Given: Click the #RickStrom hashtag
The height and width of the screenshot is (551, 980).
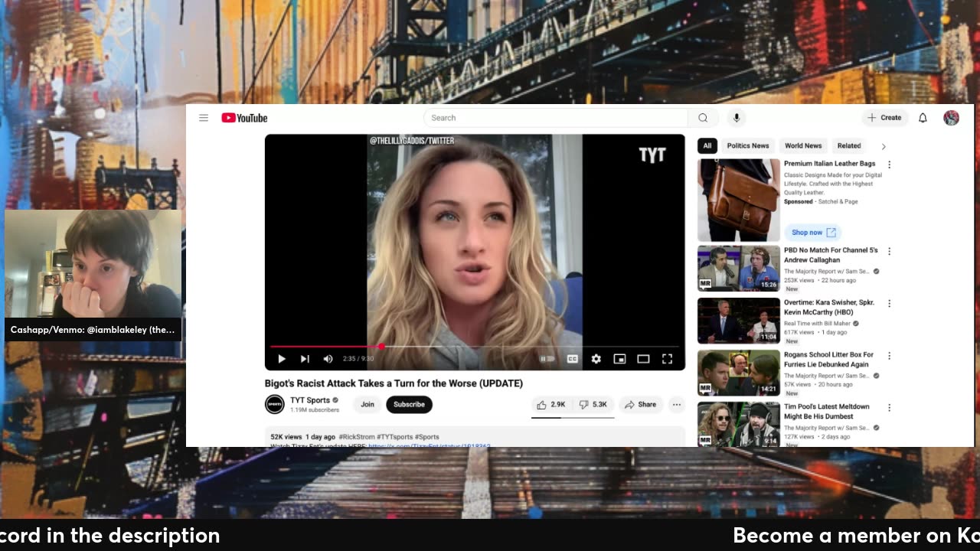Looking at the screenshot, I should click(x=357, y=437).
